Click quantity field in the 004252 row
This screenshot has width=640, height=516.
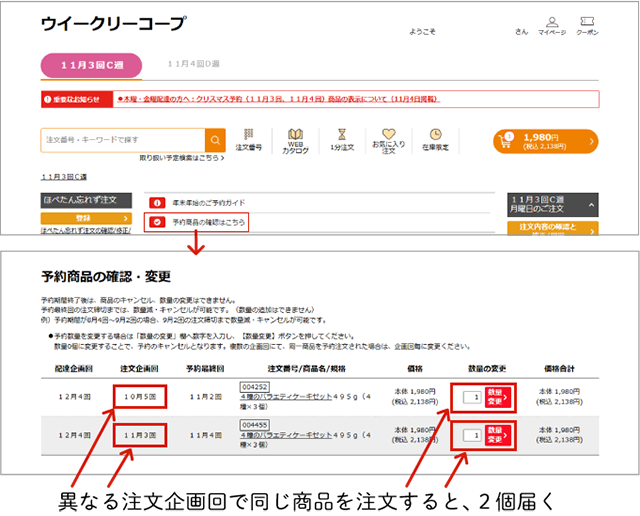pyautogui.click(x=472, y=397)
